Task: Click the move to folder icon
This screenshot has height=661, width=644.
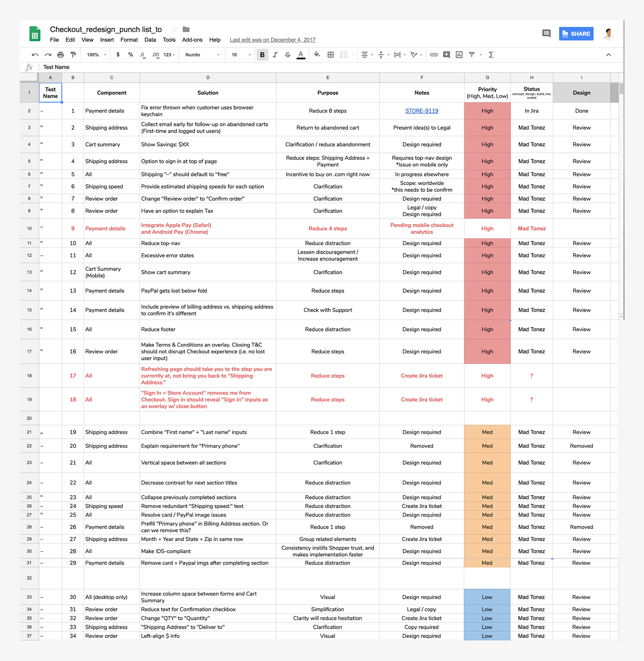Action: click(186, 29)
